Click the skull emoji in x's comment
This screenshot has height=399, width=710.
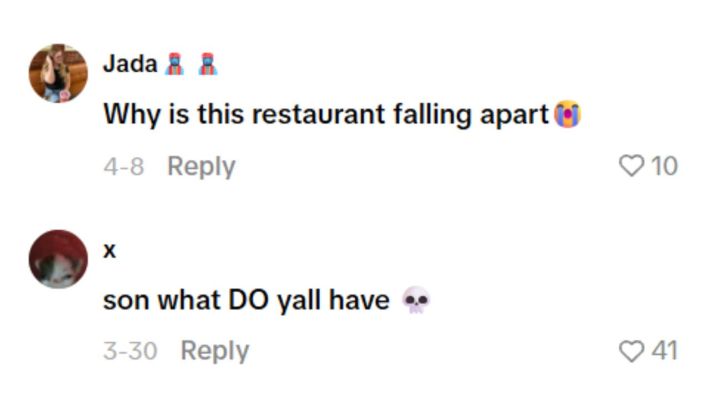click(416, 300)
